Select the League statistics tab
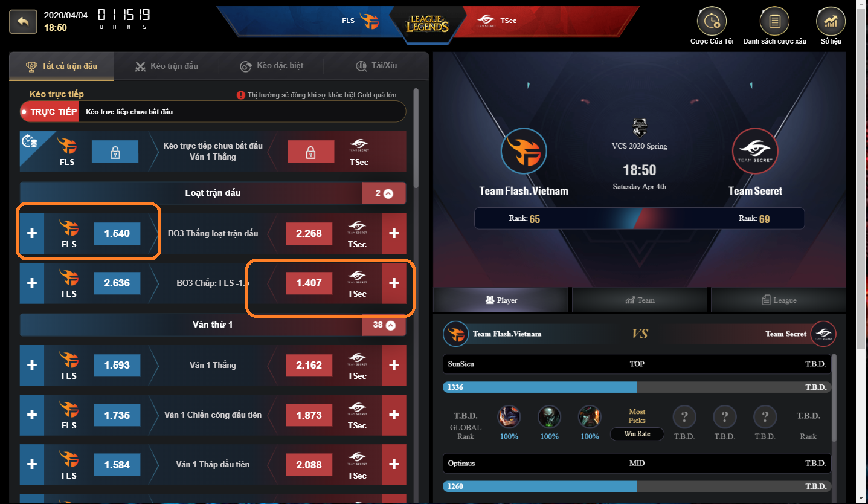Viewport: 868px width, 504px height. tap(779, 300)
